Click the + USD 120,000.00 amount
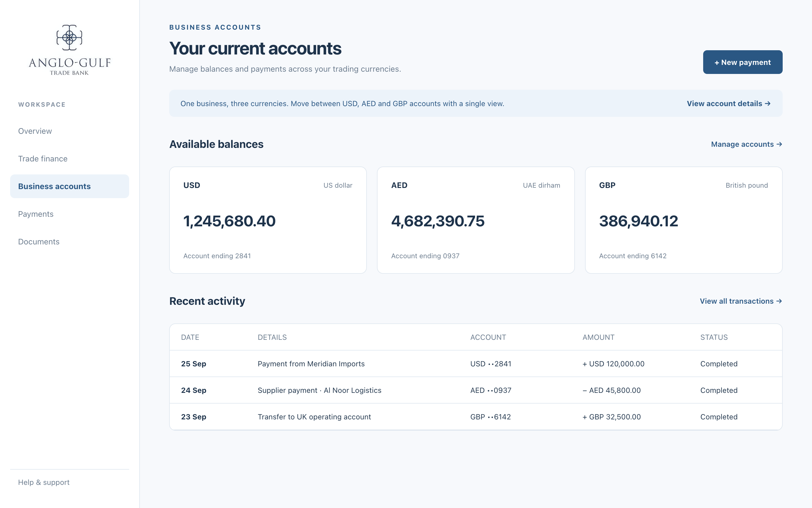Viewport: 812px width, 508px height. tap(613, 364)
